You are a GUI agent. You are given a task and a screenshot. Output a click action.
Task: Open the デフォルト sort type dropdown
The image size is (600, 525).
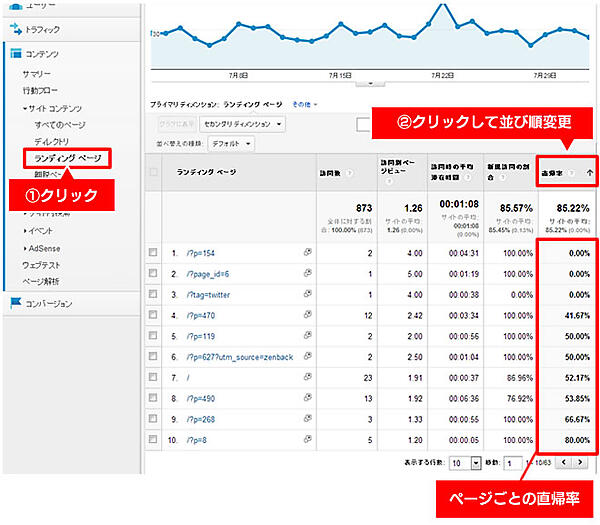point(231,144)
